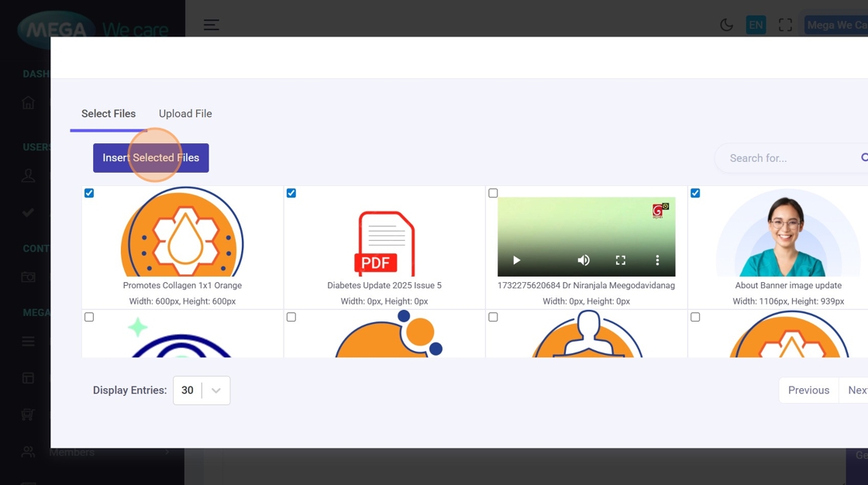The height and width of the screenshot is (485, 868).
Task: Open video more options menu
Action: coord(657,260)
